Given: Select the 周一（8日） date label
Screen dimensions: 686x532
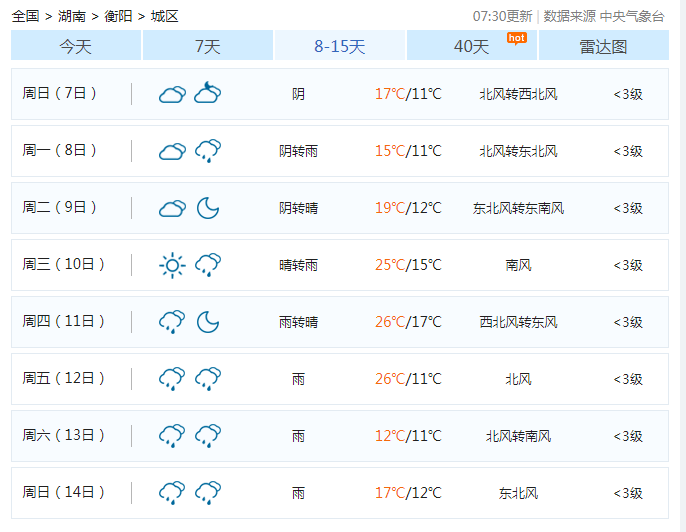Looking at the screenshot, I should (x=60, y=150).
